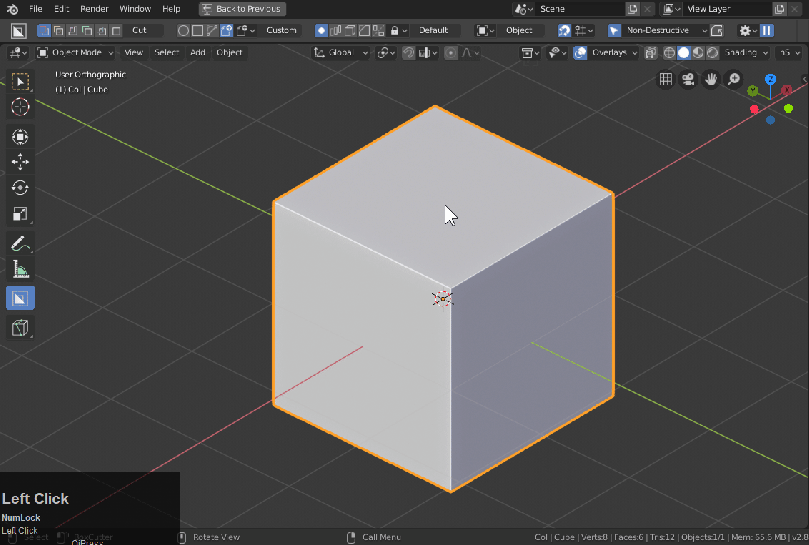Select the Cursor tool in left toolbar
809x545 pixels.
[20, 106]
